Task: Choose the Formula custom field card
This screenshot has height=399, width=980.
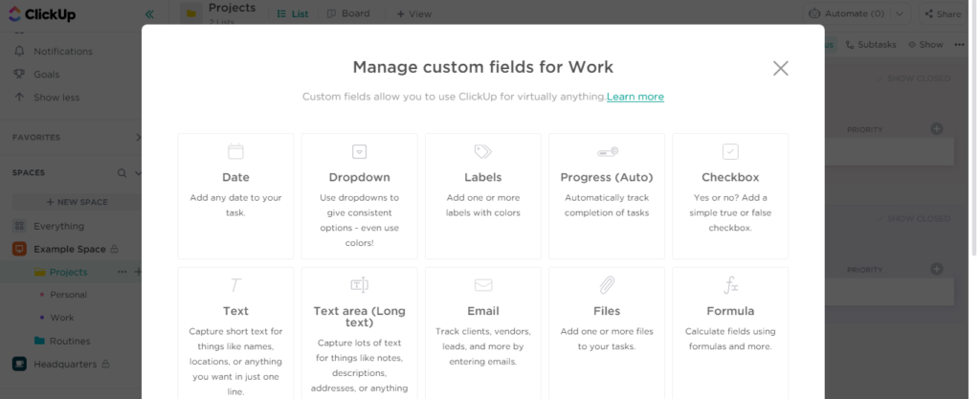Action: pos(730,333)
